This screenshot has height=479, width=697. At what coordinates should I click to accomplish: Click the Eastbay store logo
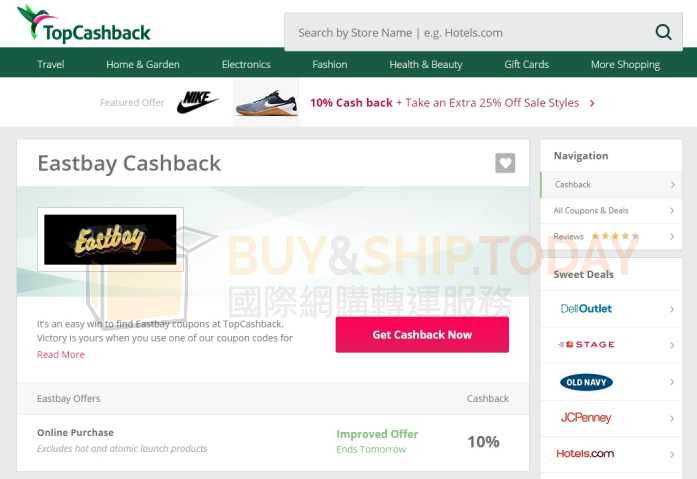pyautogui.click(x=110, y=240)
